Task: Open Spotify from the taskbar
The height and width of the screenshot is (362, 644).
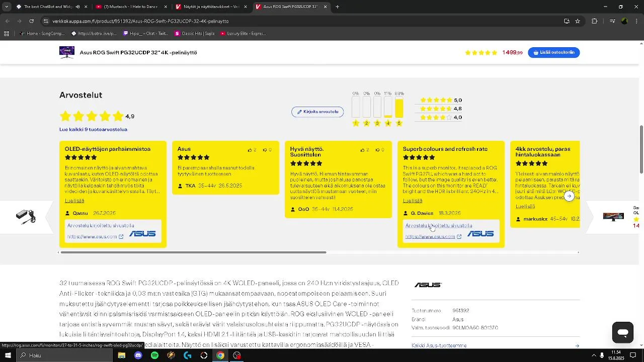Action: tap(154, 355)
